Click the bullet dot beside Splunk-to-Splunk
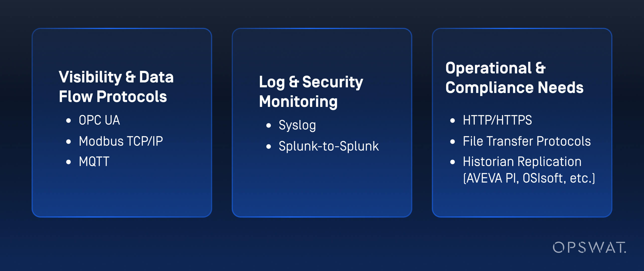This screenshot has height=271, width=644. (x=269, y=147)
